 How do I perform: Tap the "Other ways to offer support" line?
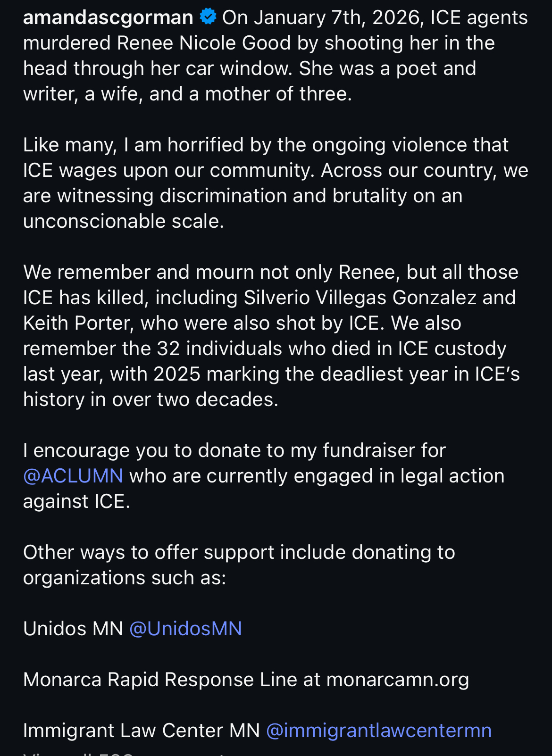pos(239,552)
